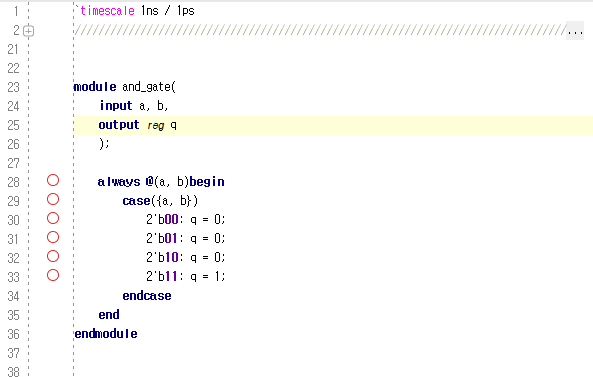Click the `timescale directive text
The image size is (593, 377).
[x=105, y=11]
